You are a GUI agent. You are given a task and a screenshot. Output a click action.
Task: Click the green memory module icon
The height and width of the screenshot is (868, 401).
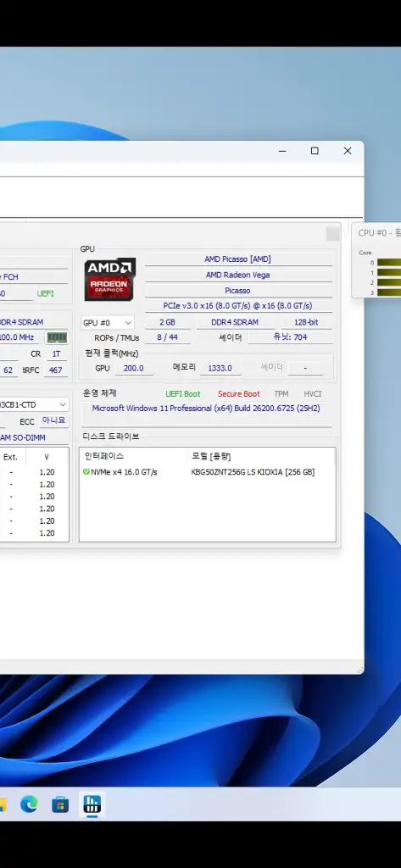pos(57,337)
